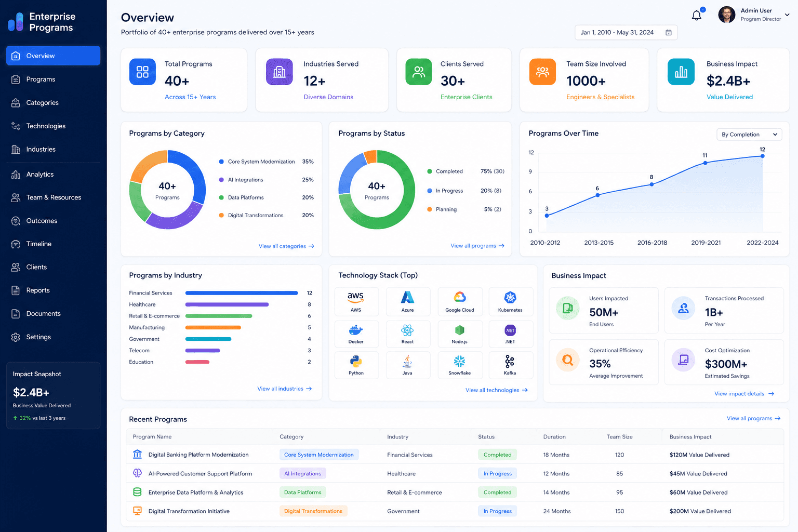Click the Team Size Involved icon
Viewport: 798px width, 532px height.
point(542,72)
